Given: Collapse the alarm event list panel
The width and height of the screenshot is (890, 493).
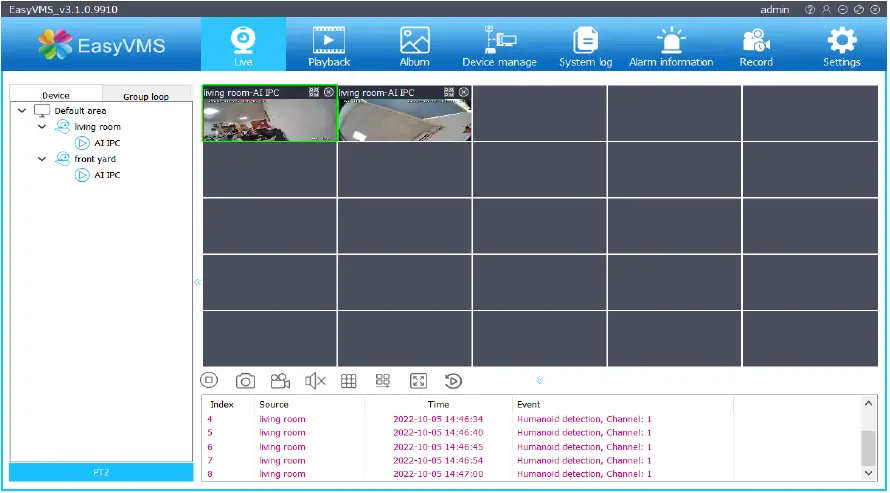Looking at the screenshot, I should (x=539, y=381).
